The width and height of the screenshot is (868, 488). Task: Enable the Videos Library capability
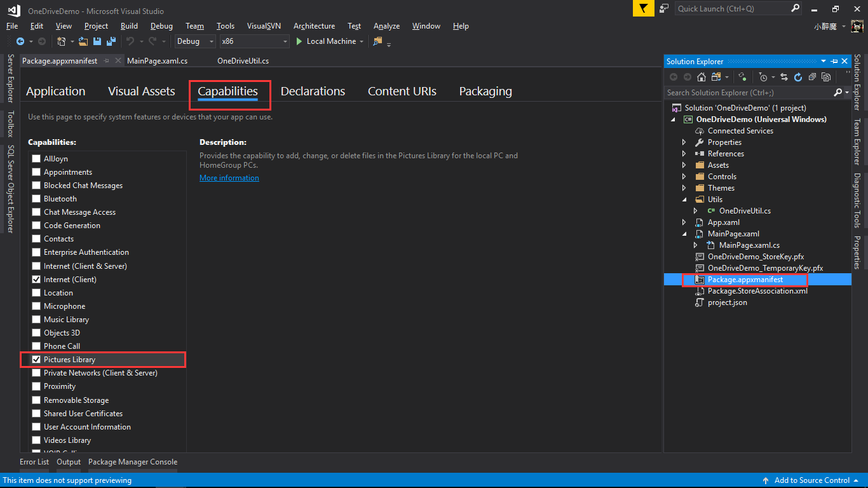(x=36, y=440)
